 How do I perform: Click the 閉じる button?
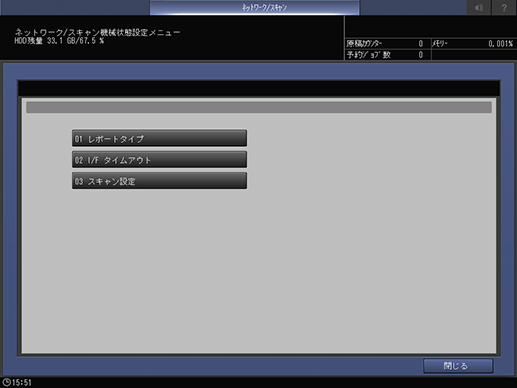click(458, 366)
